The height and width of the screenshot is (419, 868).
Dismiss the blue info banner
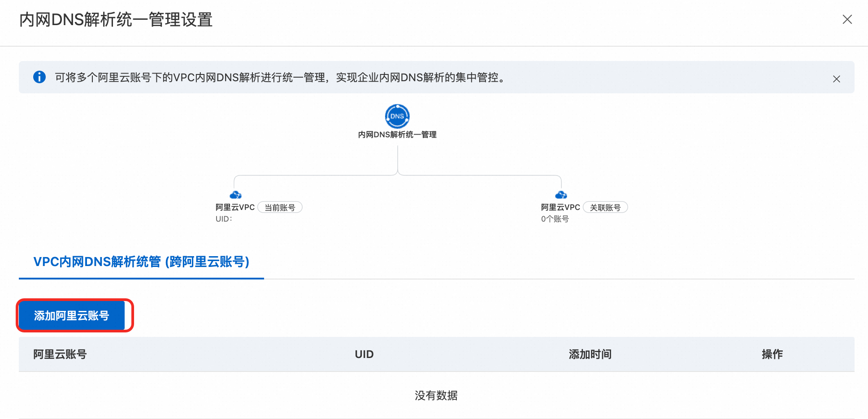click(836, 79)
